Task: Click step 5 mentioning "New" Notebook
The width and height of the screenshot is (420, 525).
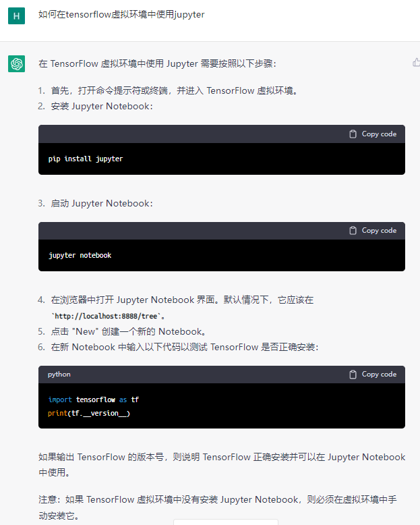Action: (122, 331)
